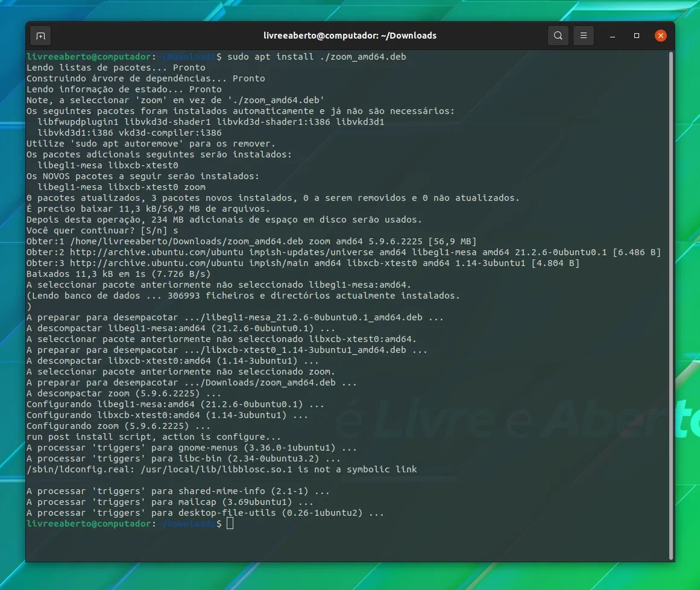Screen dimensions: 700x590
Task: Click the line 'libegl1-mesa libxcb-xtest0 zoom'
Action: tap(121, 187)
